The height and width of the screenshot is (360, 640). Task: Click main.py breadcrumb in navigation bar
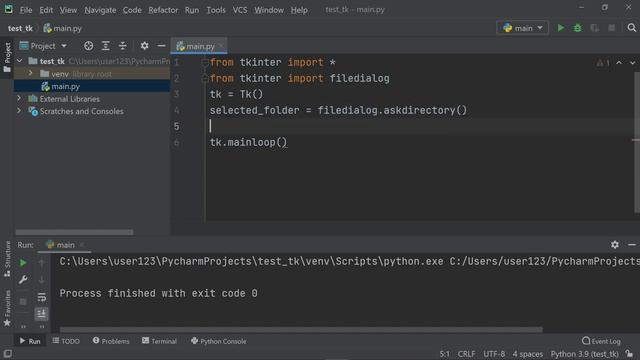(x=62, y=28)
